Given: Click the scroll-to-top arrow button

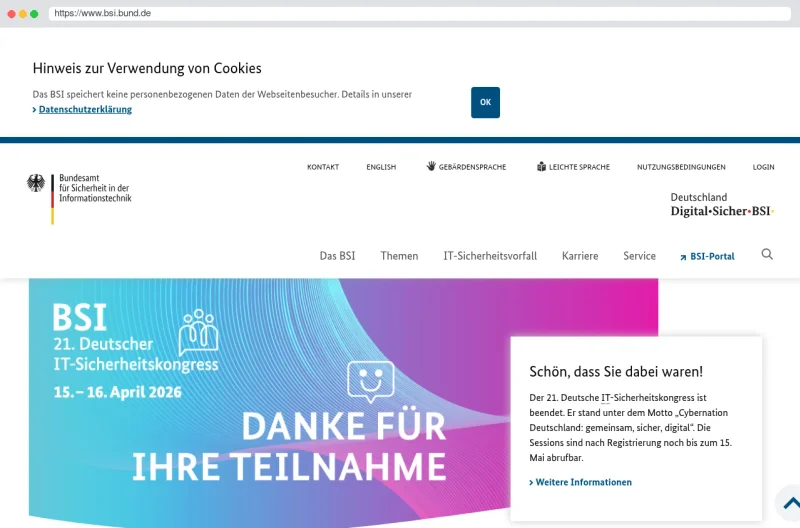Looking at the screenshot, I should point(791,504).
